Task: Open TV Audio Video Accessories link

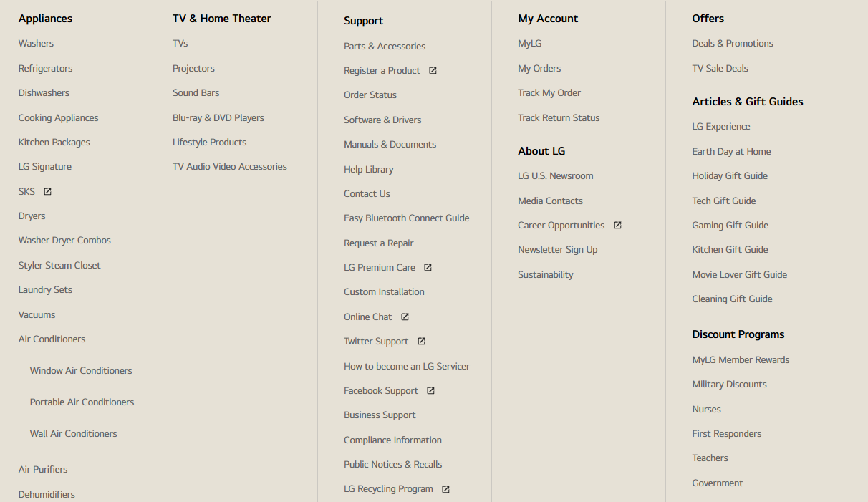Action: (x=230, y=167)
